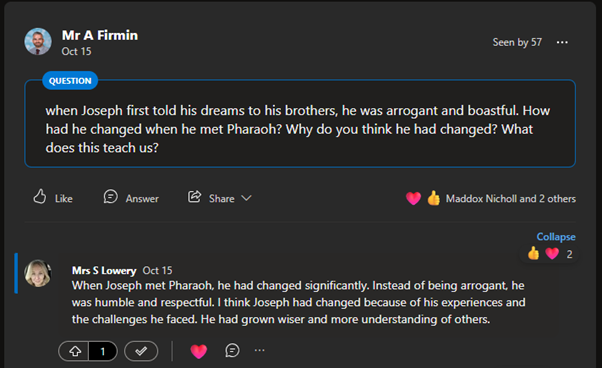The image size is (602, 368).
Task: Open the three-dot menu beside Seen by 57
Action: (x=562, y=42)
